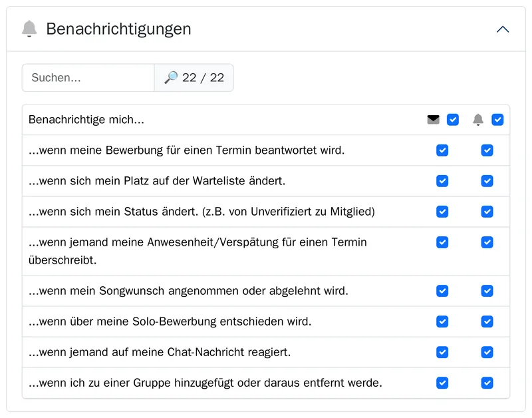Screen dimensions: 532x418
Task: Click text wenn meine Bewerbung für einen Termin beantwortet wird
Action: coord(186,150)
